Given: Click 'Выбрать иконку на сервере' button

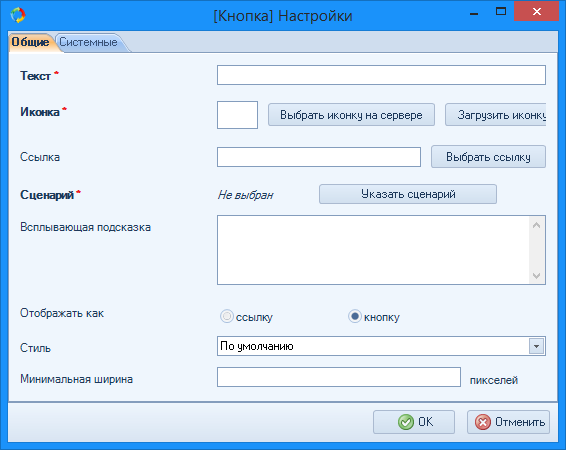Looking at the screenshot, I should click(351, 115).
